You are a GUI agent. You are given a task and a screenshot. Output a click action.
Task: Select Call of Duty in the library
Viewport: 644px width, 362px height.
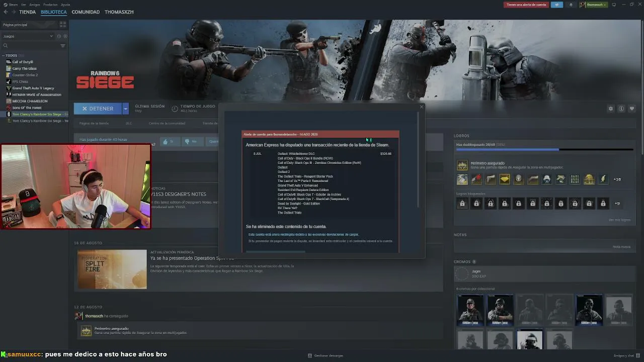tap(23, 62)
